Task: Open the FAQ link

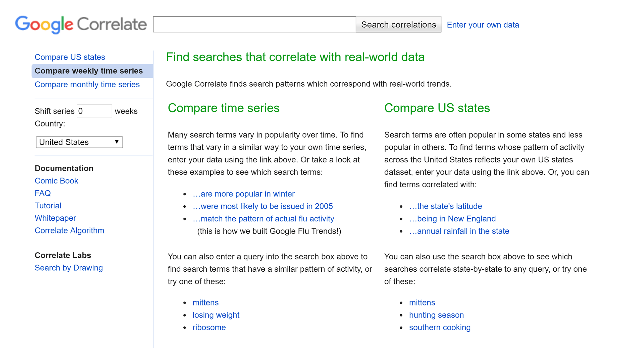Action: [43, 193]
